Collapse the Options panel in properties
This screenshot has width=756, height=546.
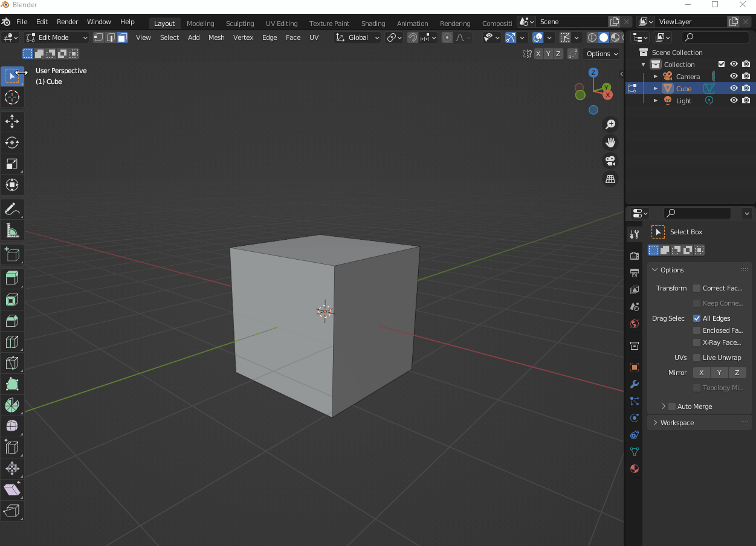pyautogui.click(x=654, y=270)
